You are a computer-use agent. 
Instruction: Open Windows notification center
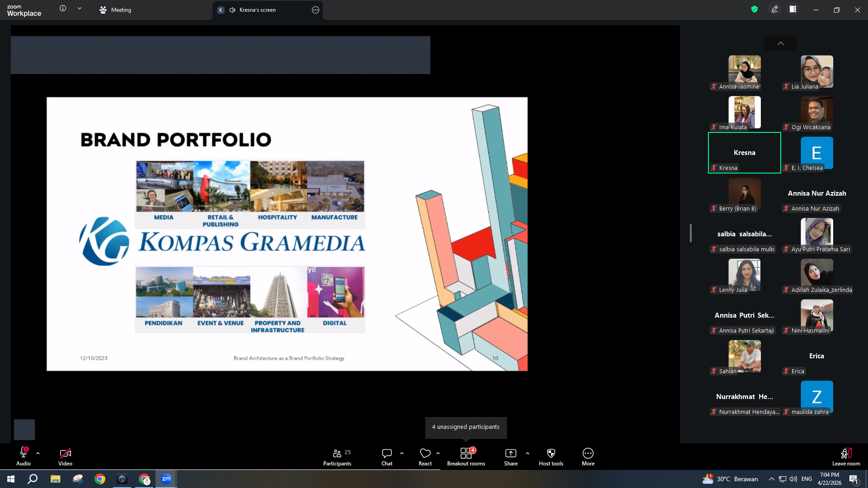click(854, 479)
